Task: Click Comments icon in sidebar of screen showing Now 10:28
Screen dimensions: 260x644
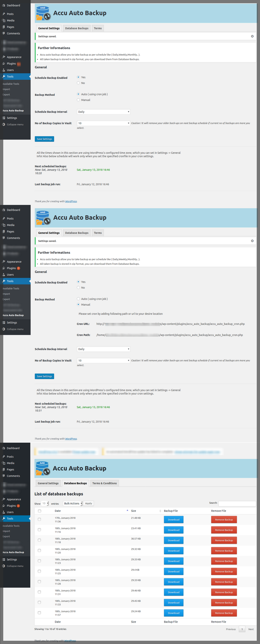Action: 4,33
